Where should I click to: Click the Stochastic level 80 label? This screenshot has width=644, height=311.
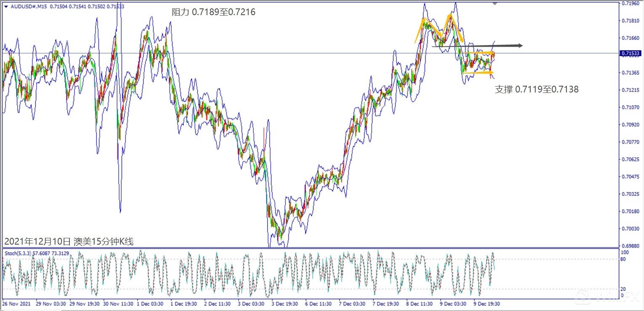pos(623,259)
